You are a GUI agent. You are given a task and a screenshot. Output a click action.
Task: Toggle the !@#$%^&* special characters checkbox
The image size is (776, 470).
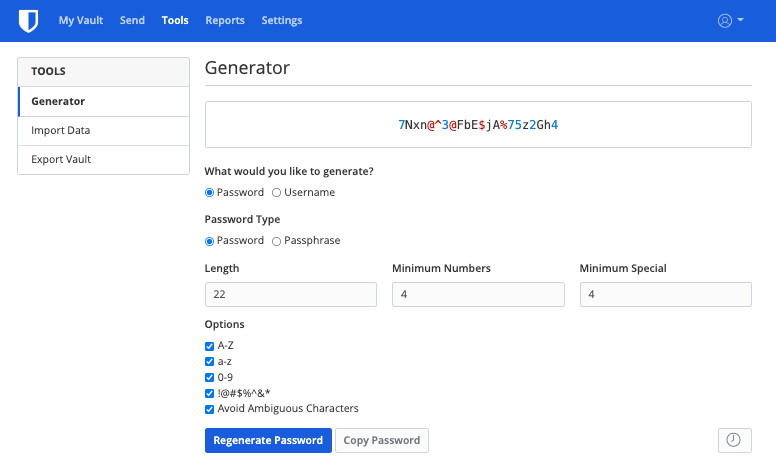[209, 393]
